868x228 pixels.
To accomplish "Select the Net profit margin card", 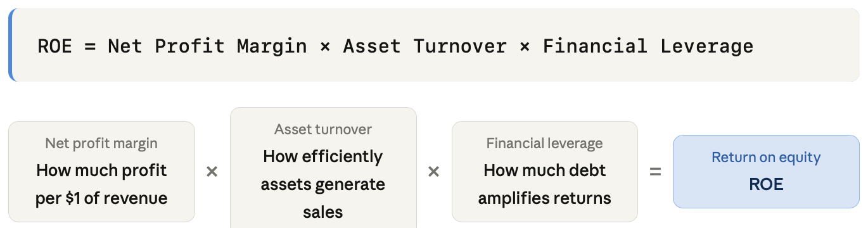I will [101, 172].
